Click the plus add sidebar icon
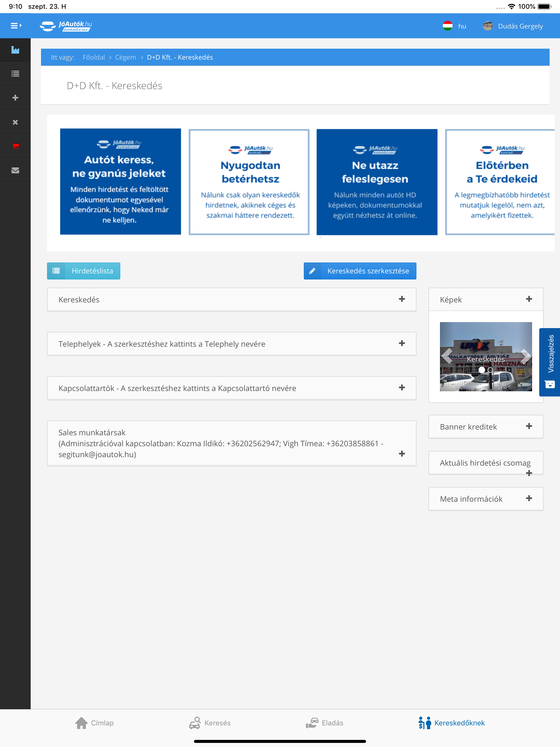This screenshot has width=560, height=747. coord(15,98)
